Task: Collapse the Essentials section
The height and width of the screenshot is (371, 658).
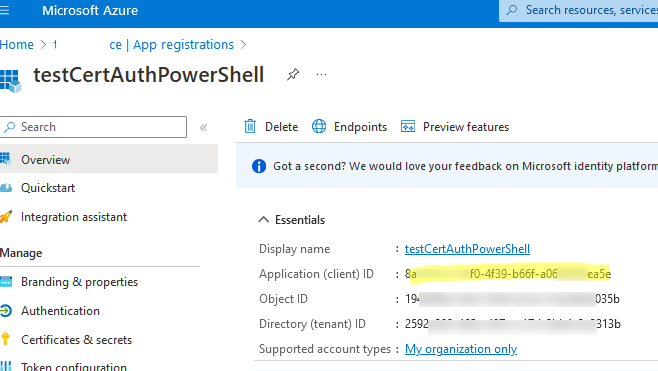Action: point(264,219)
